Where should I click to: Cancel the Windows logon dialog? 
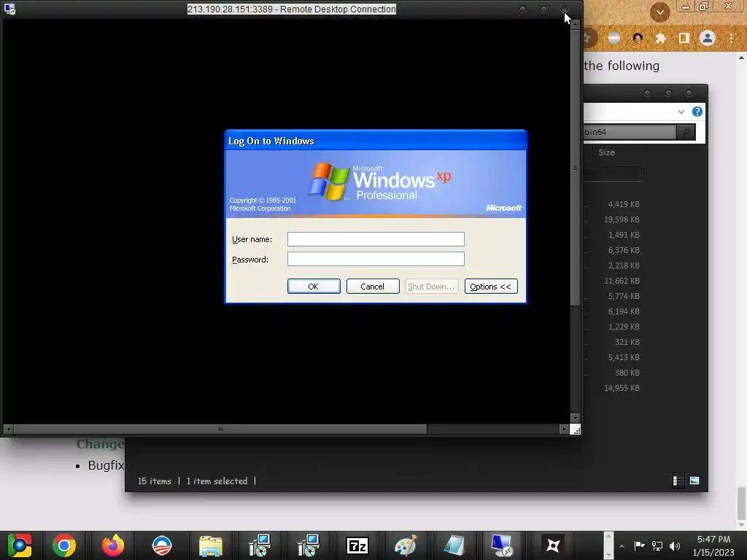pos(373,286)
